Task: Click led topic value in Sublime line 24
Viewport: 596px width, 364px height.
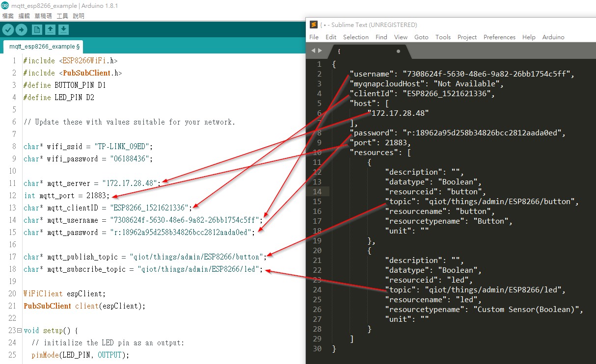Action: 494,290
